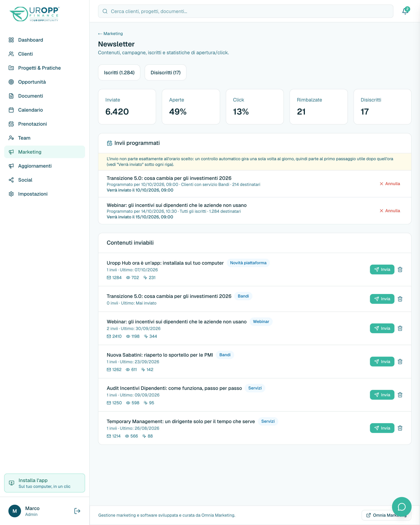
Task: Click the Servizi tag on Audit Incentivi
Action: tap(255, 388)
